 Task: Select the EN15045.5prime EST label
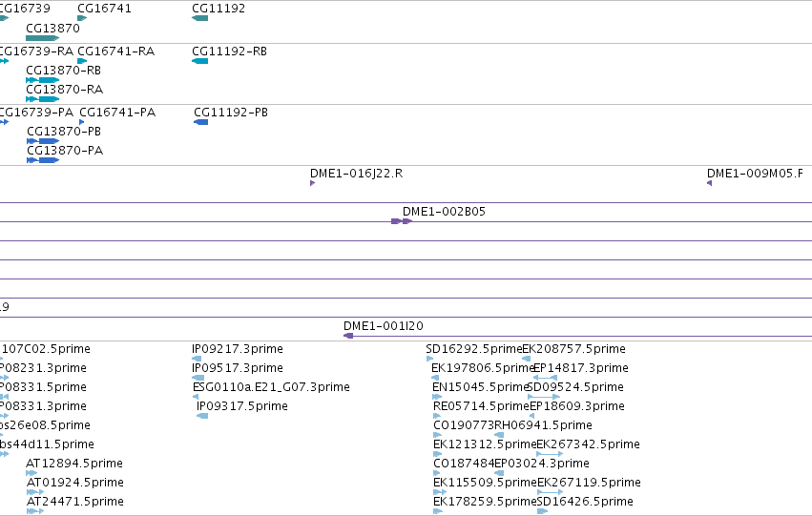click(480, 387)
